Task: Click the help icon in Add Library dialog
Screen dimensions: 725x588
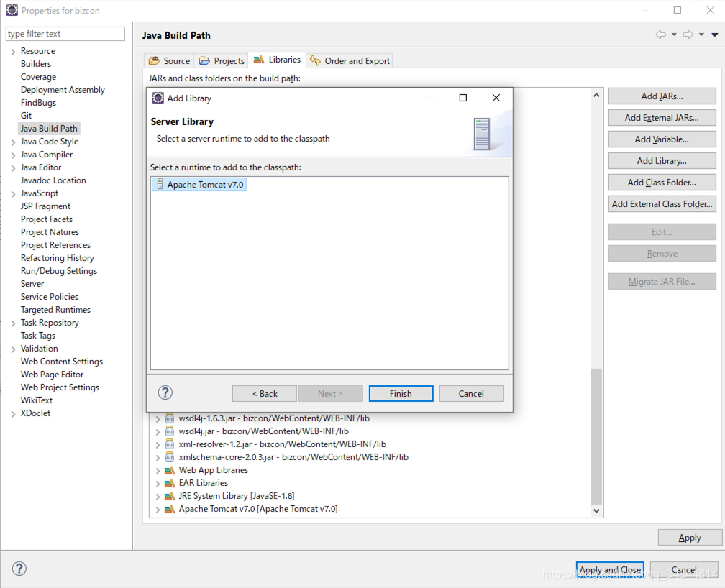Action: (x=165, y=393)
